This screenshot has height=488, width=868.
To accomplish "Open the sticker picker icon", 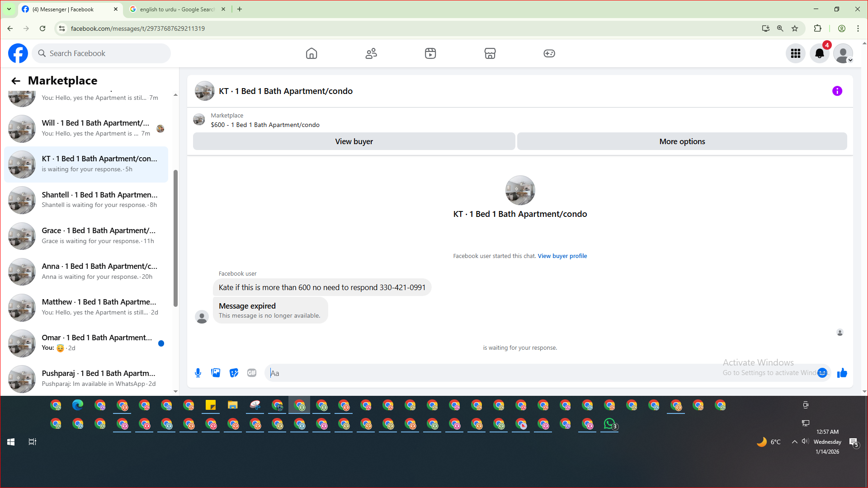I will tap(234, 373).
